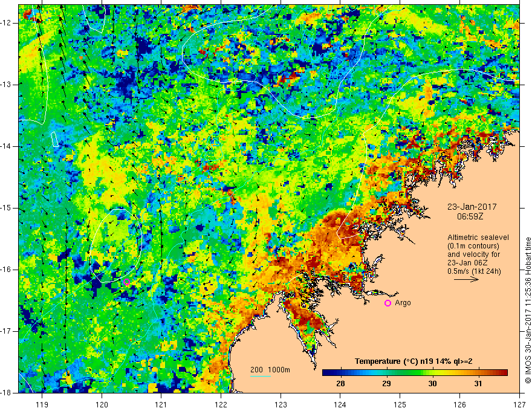Click longitude axis label 120
Viewport: 532px width, 411px height.
pos(102,404)
